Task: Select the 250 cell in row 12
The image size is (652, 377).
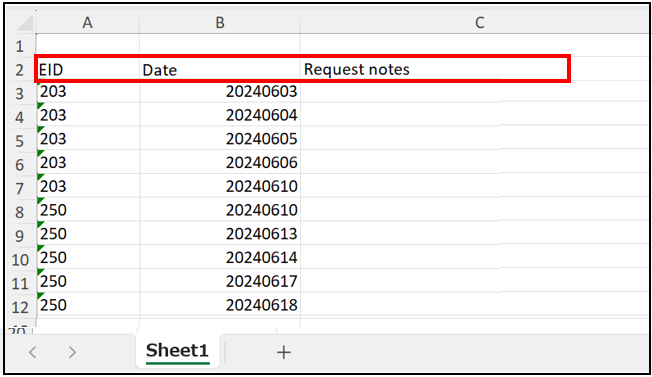Action: point(88,305)
